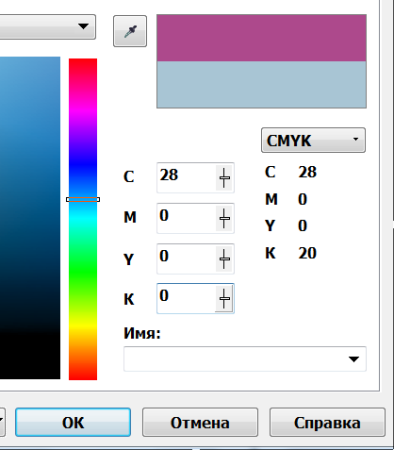Image resolution: width=394 pixels, height=450 pixels.
Task: Click the reference K value 20
Action: 307,253
